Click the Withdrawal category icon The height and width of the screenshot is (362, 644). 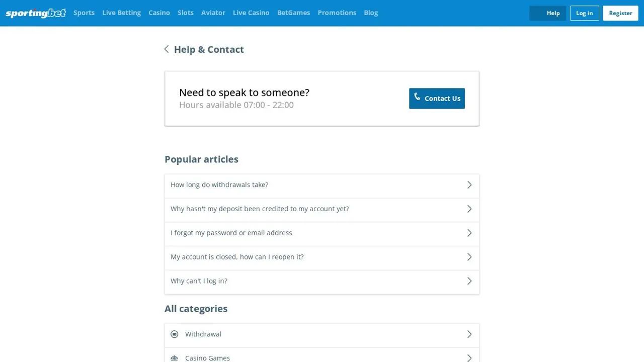pos(175,334)
